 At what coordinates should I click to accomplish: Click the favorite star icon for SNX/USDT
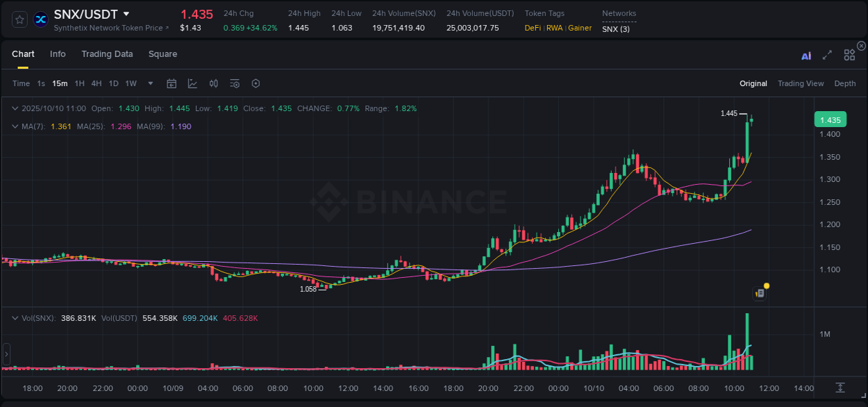pyautogui.click(x=19, y=19)
